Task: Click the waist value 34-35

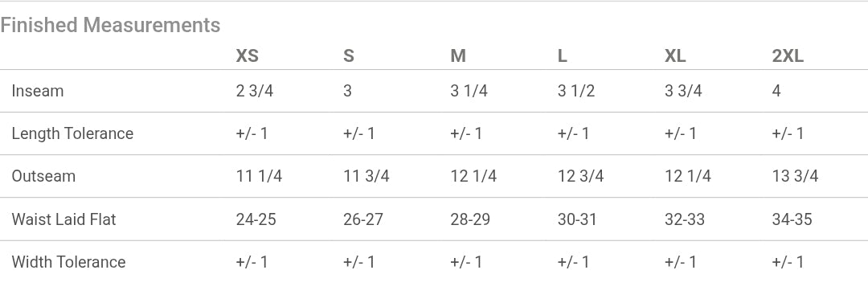Action: pos(792,219)
